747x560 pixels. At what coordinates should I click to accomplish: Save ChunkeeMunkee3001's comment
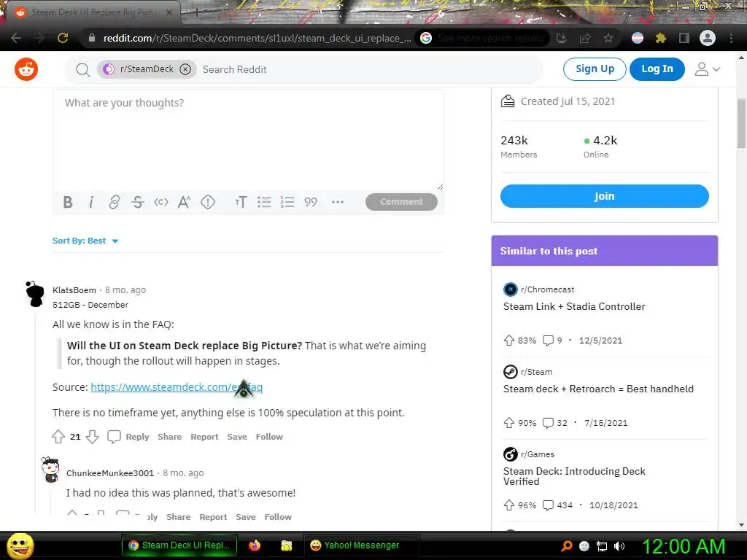(245, 517)
